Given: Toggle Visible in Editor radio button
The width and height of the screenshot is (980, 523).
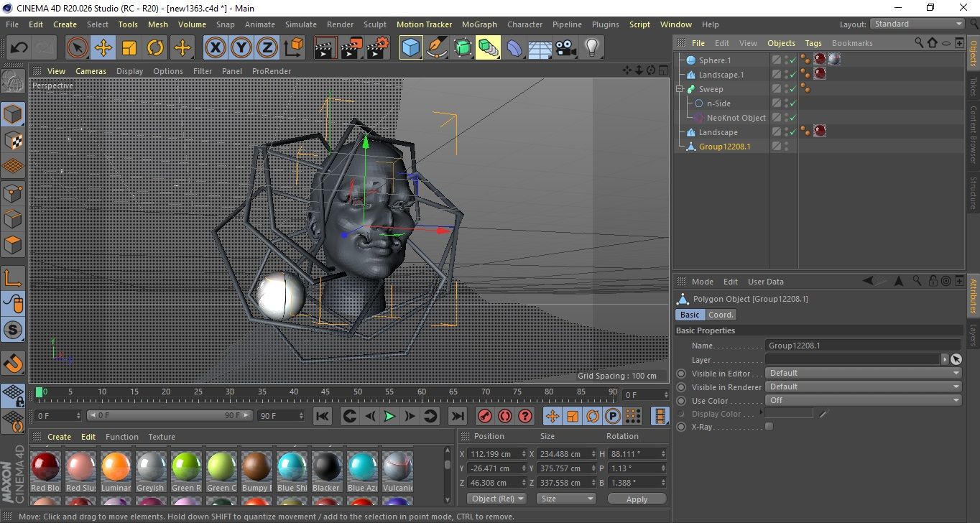Looking at the screenshot, I should click(x=681, y=374).
